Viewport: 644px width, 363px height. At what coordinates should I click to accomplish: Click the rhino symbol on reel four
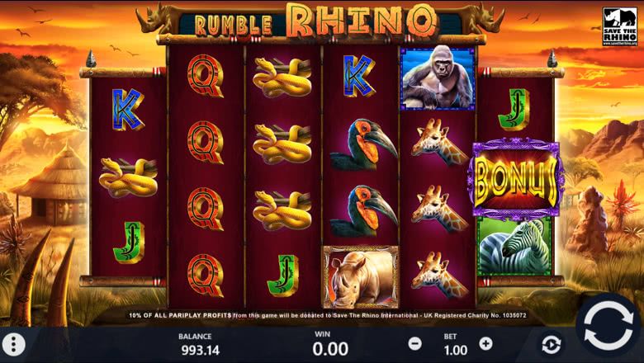tap(361, 277)
